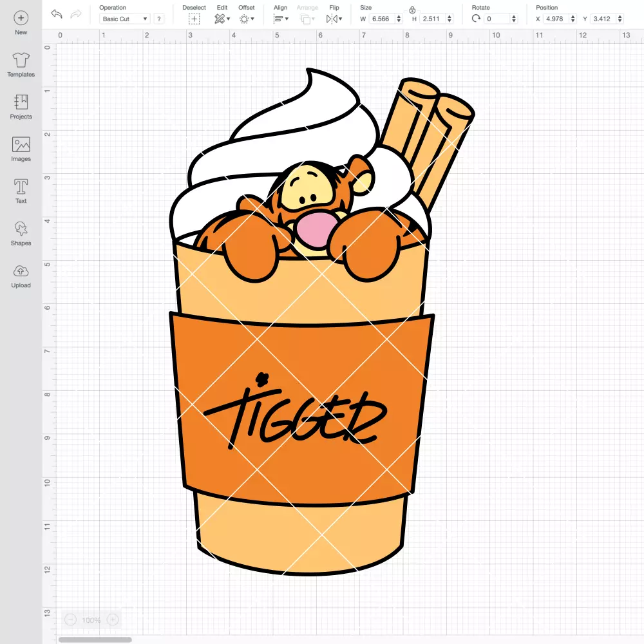The width and height of the screenshot is (644, 644).
Task: Adjust Y position stepper arrows
Action: pos(620,19)
